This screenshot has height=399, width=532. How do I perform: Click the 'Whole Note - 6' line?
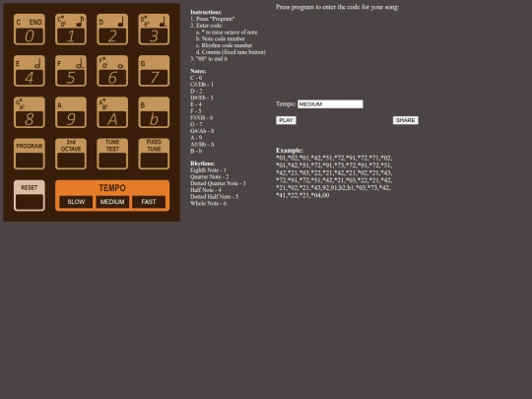[x=208, y=204]
